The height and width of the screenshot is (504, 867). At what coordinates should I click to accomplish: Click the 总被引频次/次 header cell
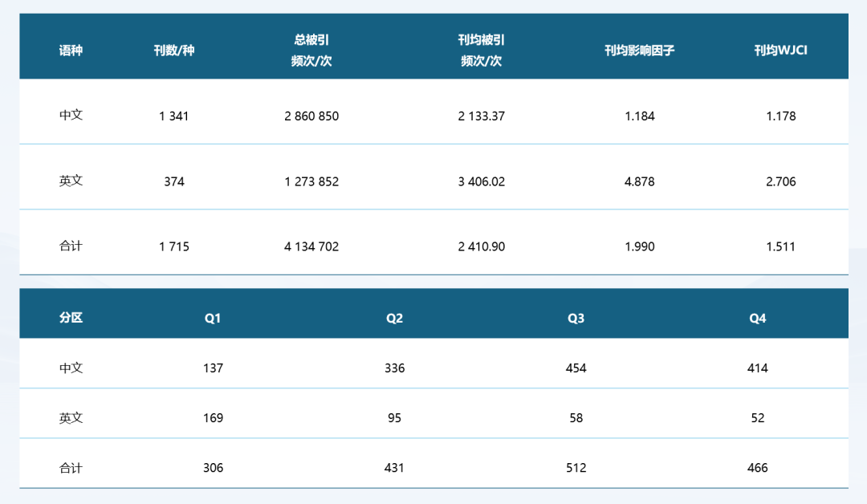[311, 51]
